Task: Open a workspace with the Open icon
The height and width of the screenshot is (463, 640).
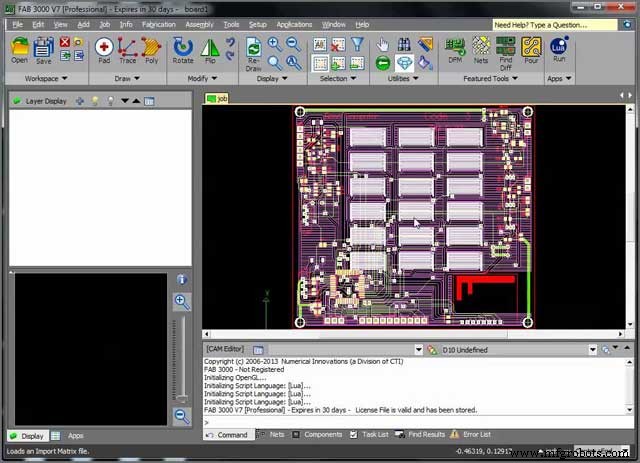Action: 19,50
